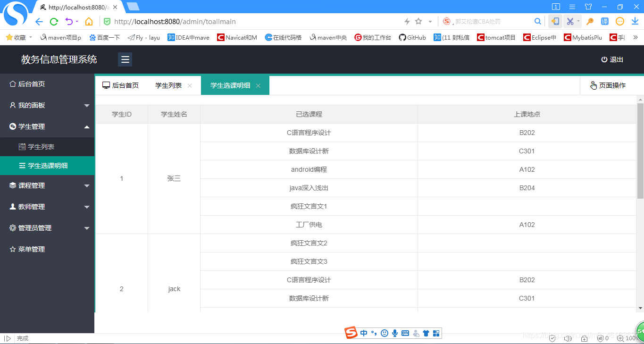Select 学生选课明细 in the sidebar
The height and width of the screenshot is (344, 644).
pos(47,166)
